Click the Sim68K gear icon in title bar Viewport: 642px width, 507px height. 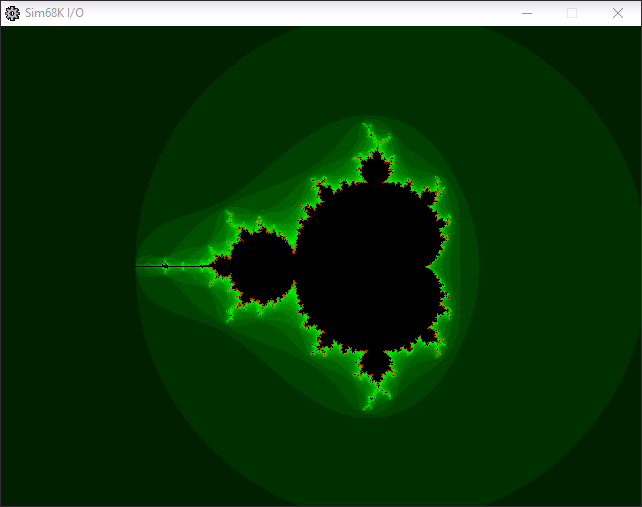12,13
